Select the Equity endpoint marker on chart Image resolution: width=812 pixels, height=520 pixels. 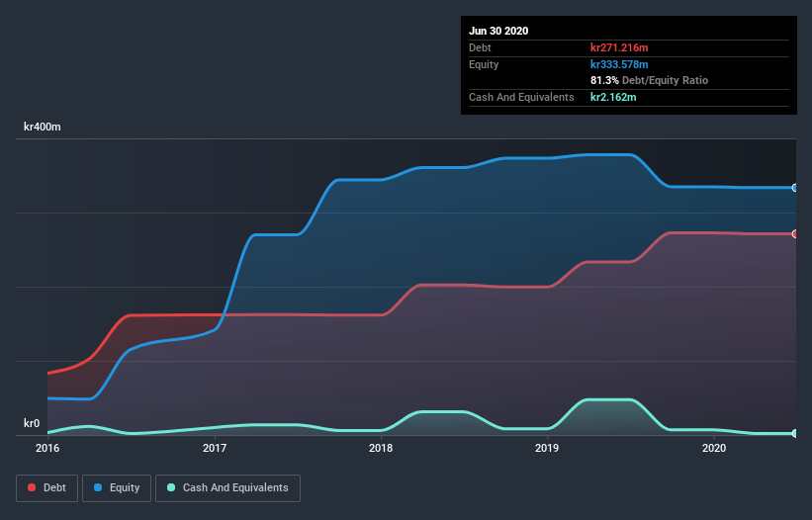tap(795, 188)
